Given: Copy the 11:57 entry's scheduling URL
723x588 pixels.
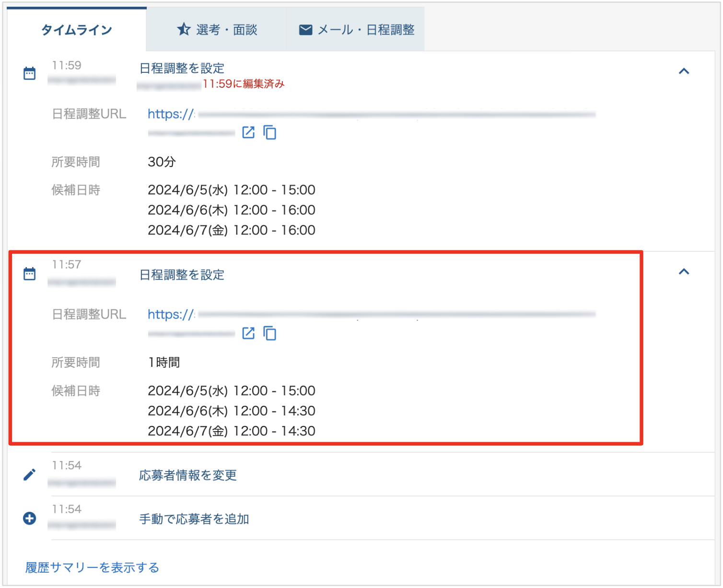Looking at the screenshot, I should (x=270, y=333).
